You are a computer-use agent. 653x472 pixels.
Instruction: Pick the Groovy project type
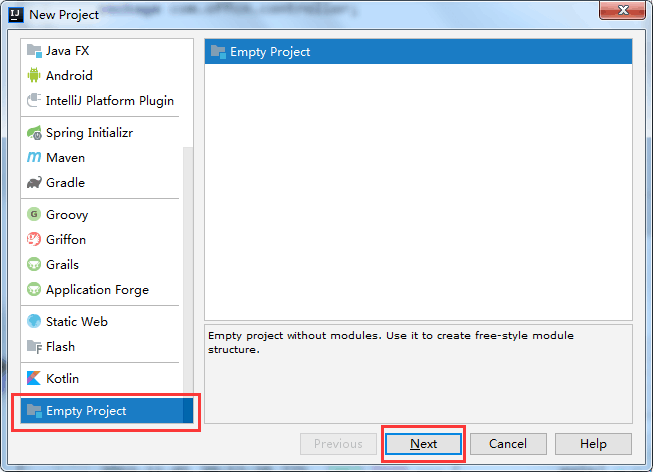click(x=102, y=215)
